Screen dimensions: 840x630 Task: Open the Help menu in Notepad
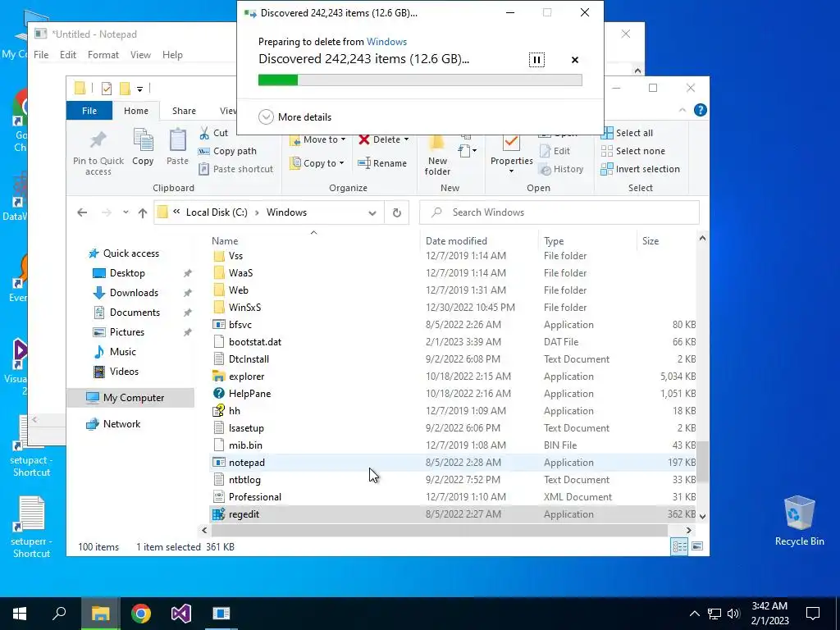click(x=172, y=55)
